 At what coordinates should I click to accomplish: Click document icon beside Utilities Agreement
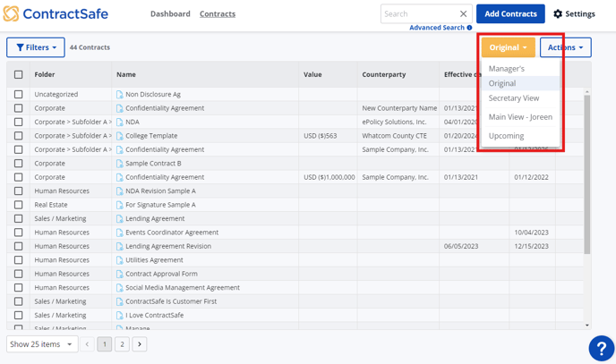tap(119, 260)
